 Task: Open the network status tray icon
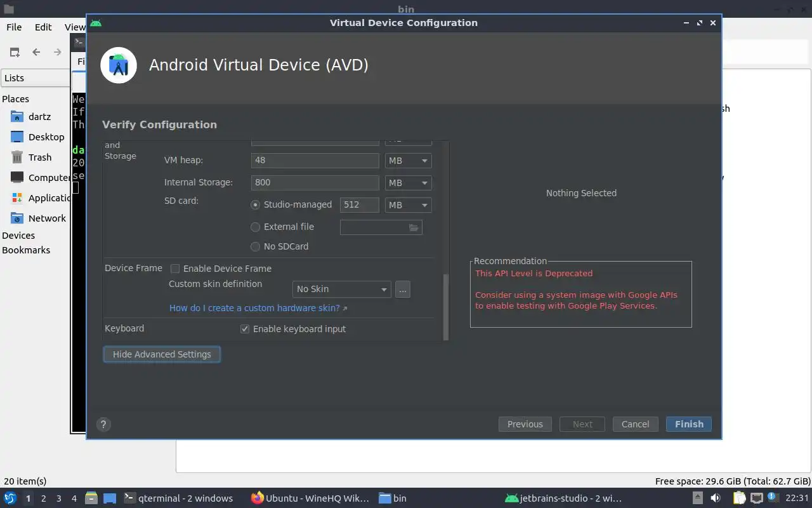[757, 498]
